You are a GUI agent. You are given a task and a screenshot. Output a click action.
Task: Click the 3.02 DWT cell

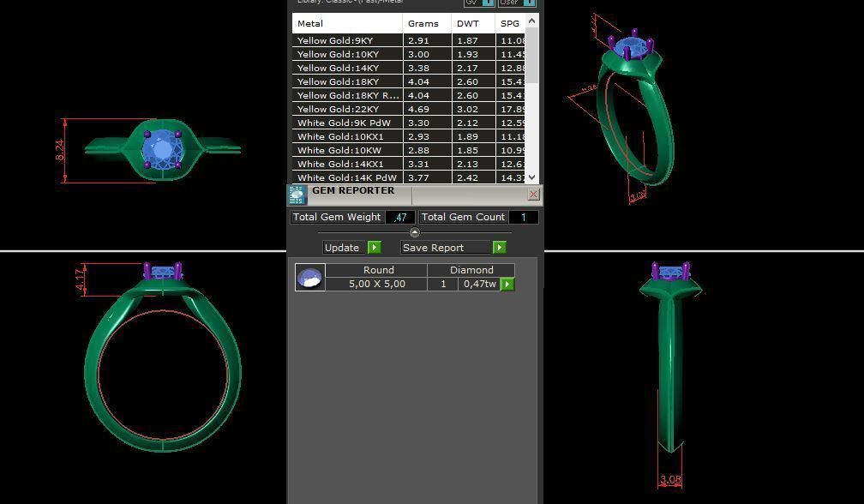[x=473, y=109]
